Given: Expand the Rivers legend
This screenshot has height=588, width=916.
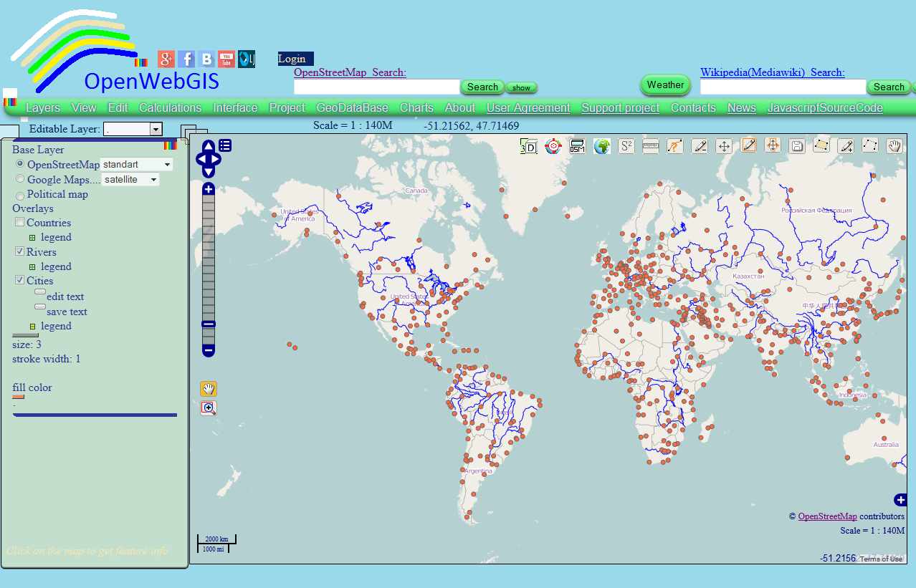Looking at the screenshot, I should point(32,267).
